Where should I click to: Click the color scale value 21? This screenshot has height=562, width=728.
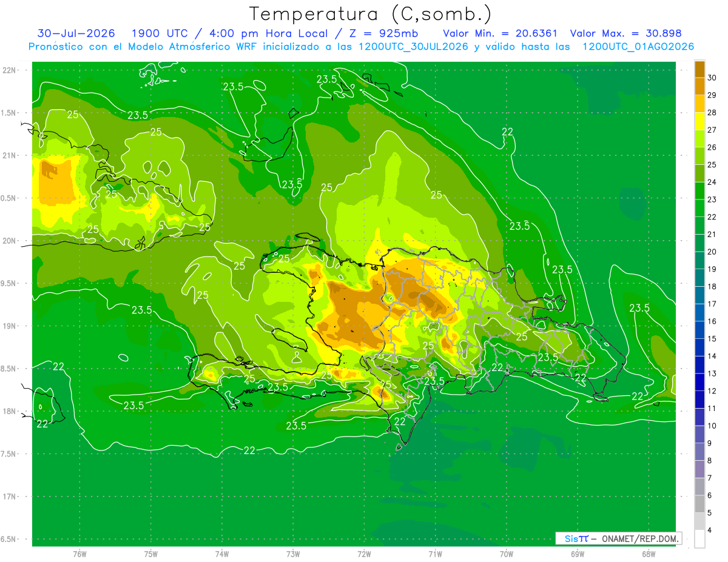click(x=712, y=235)
